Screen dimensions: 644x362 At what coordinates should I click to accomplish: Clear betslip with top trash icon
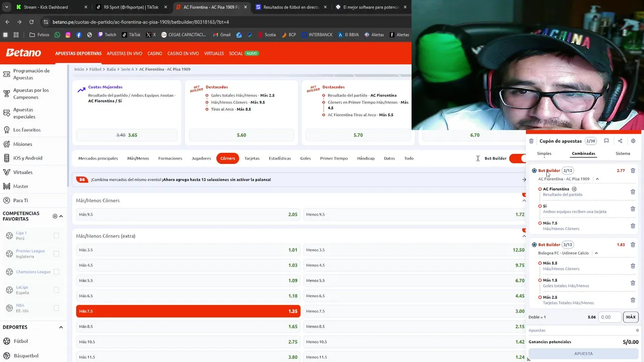click(x=531, y=141)
